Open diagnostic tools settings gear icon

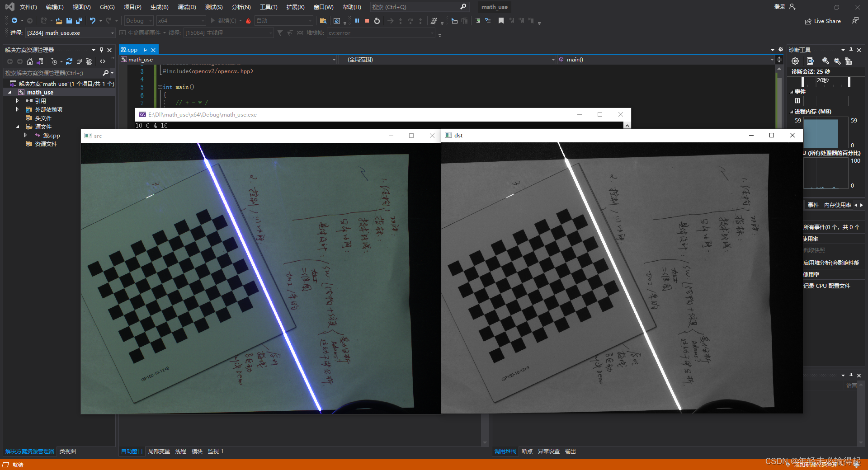(x=795, y=61)
